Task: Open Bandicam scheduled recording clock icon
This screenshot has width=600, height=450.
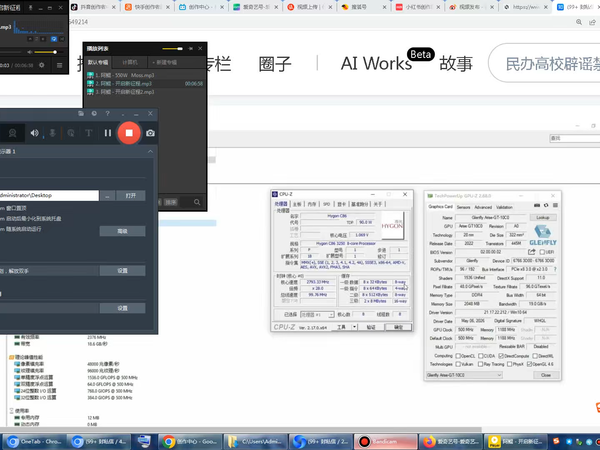Action: pyautogui.click(x=94, y=113)
